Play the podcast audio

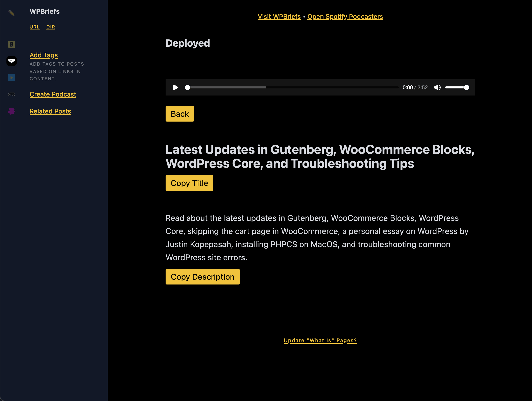(x=176, y=87)
